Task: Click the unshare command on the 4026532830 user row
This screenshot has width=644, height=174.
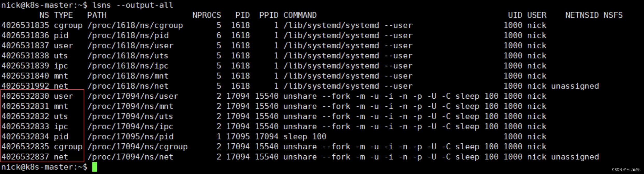Action: click(x=391, y=96)
